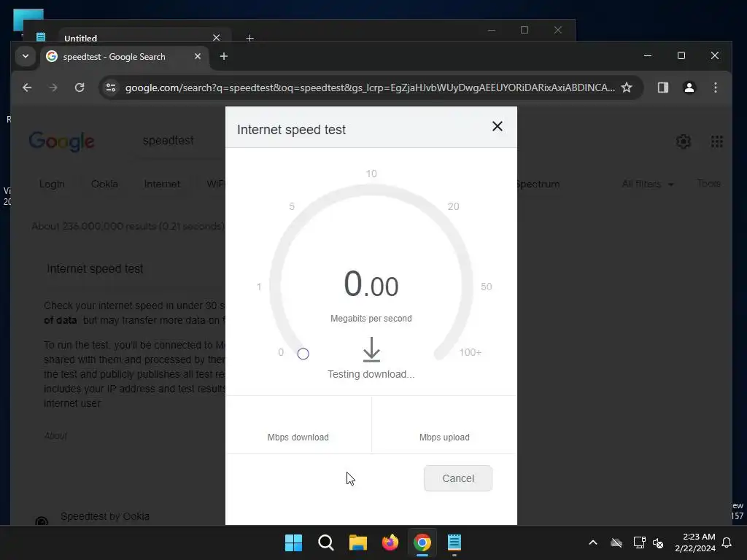The image size is (747, 560).
Task: Open Chrome profile icon
Action: (x=689, y=87)
